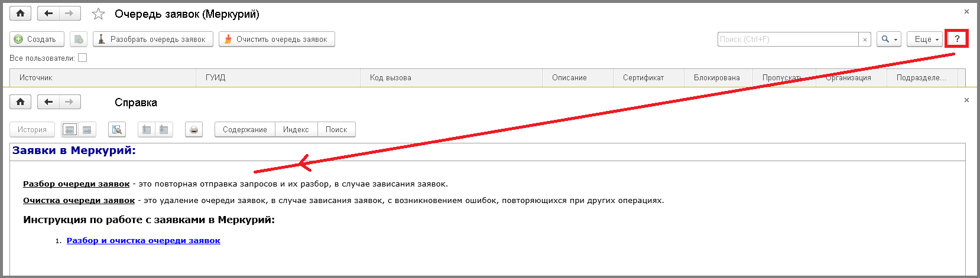980x278 pixels.
Task: Sort by the Источник column header
Action: click(103, 77)
